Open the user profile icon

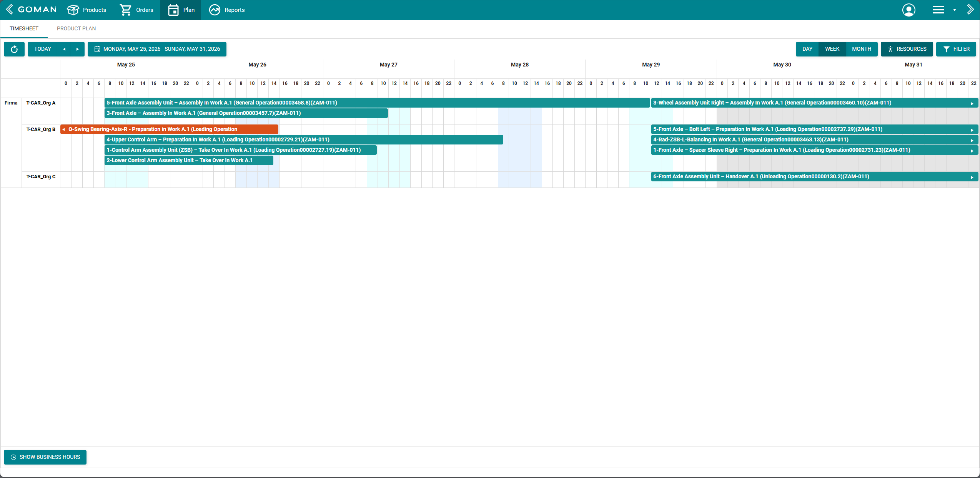tap(909, 10)
